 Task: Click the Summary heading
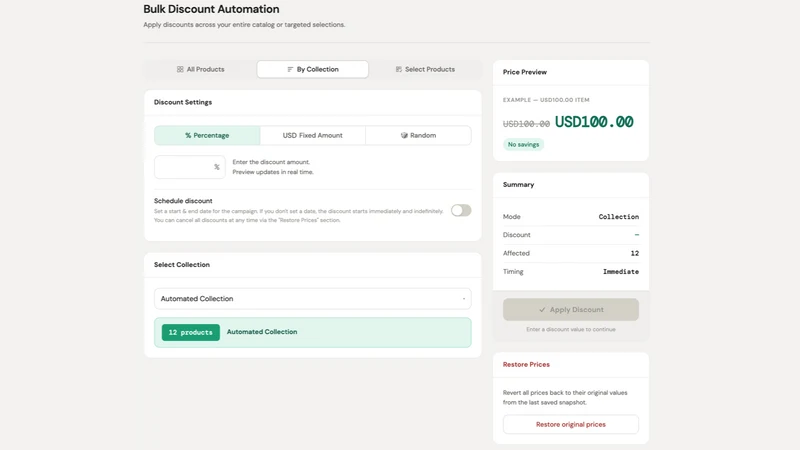518,185
